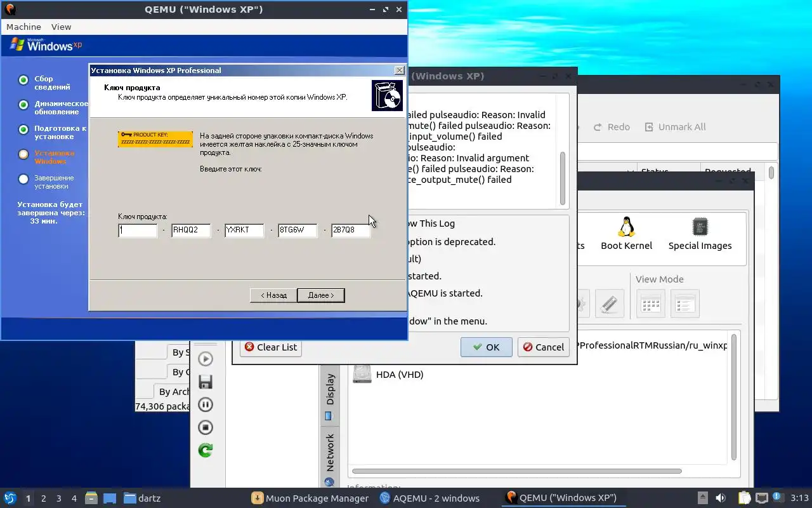This screenshot has width=812, height=508.
Task: Click Unmark All in the Muon toolbar
Action: [676, 127]
